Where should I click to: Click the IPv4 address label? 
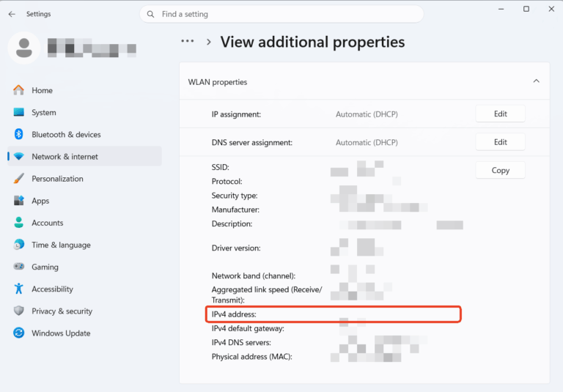tap(234, 314)
